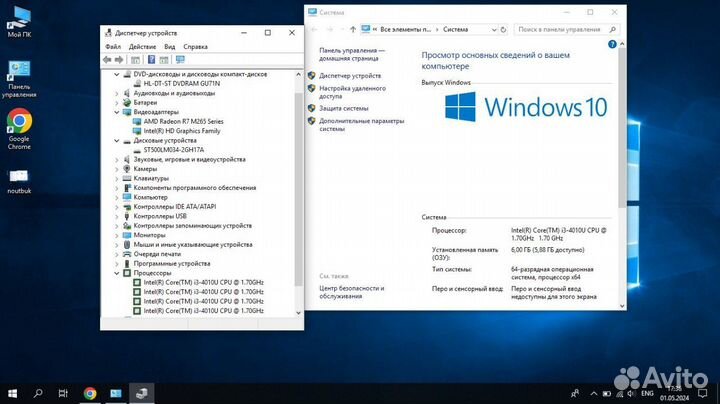Open Task View on the taskbar
The image size is (720, 404).
(x=63, y=393)
